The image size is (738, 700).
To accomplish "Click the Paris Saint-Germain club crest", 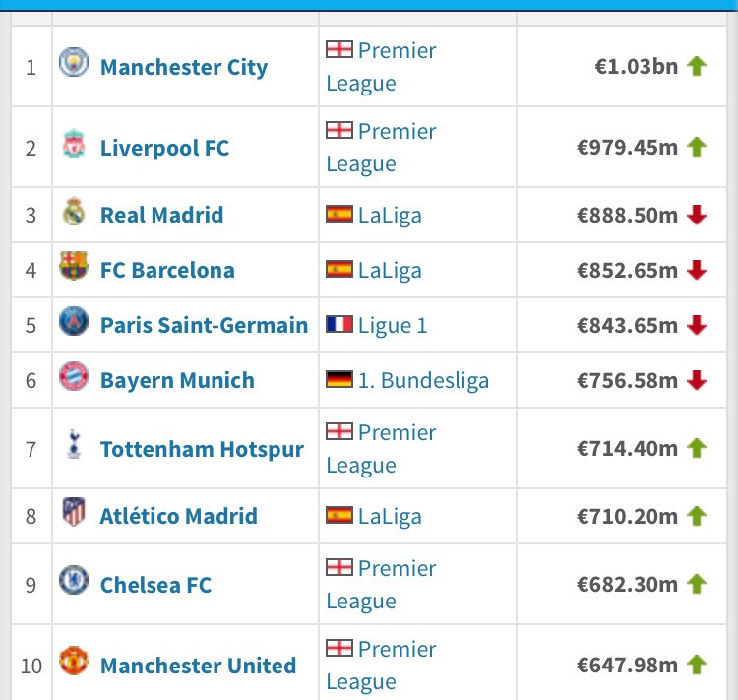I will (x=73, y=324).
